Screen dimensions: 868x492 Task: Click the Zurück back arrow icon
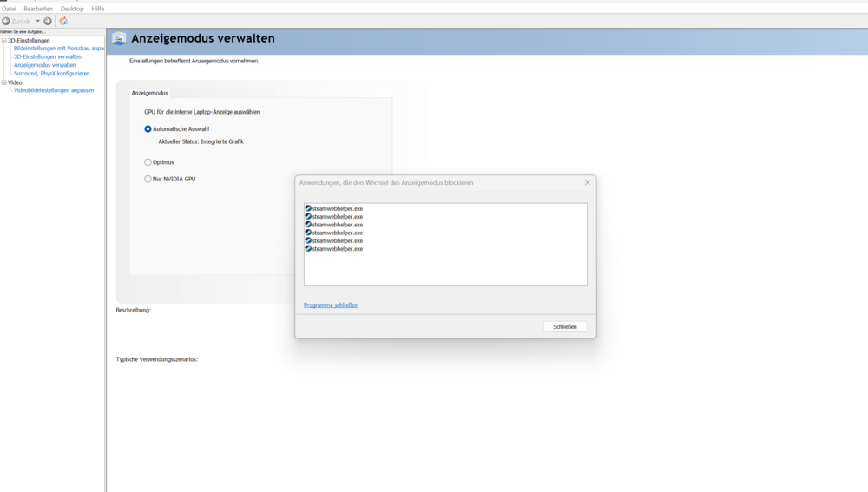[x=6, y=21]
